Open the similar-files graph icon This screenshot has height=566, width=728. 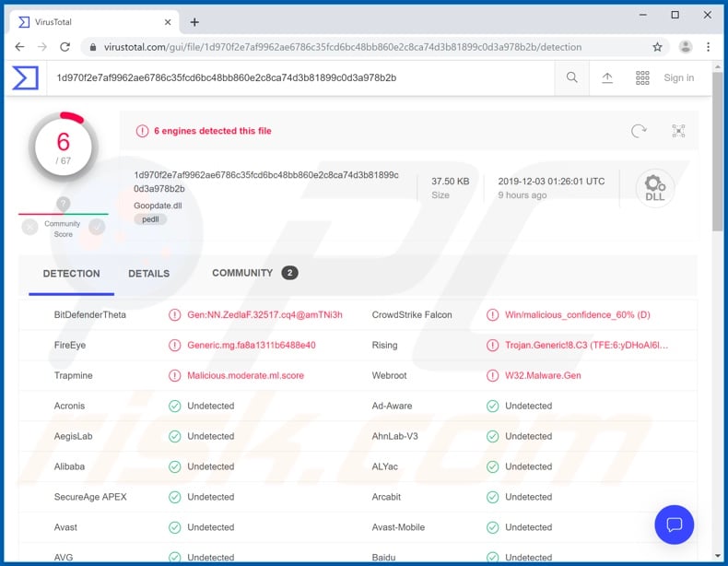[x=678, y=131]
